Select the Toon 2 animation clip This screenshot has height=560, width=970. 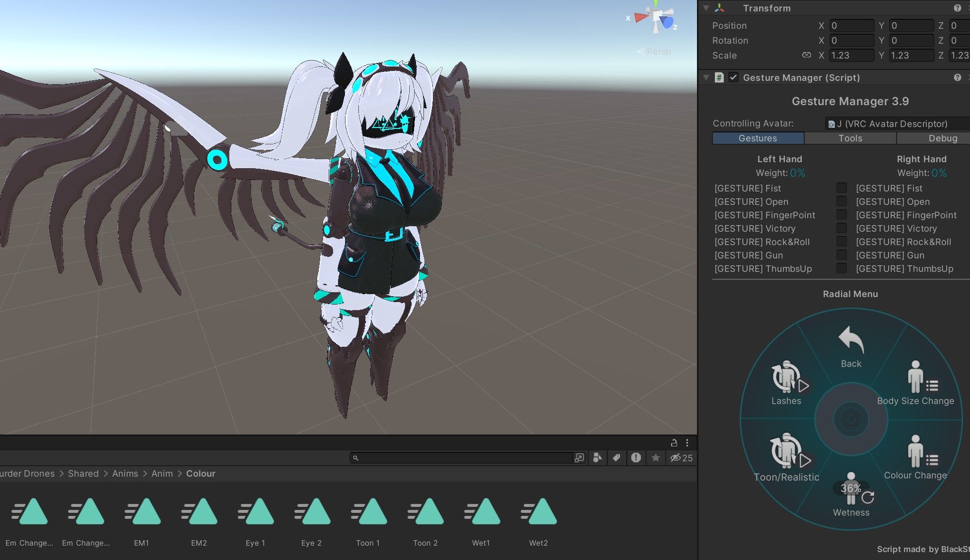tap(425, 522)
